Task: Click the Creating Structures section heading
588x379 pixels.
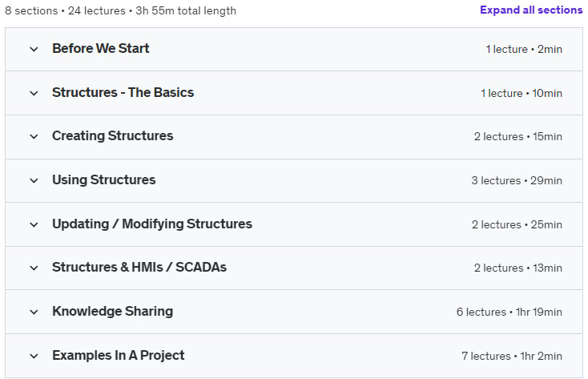Action: click(x=112, y=136)
